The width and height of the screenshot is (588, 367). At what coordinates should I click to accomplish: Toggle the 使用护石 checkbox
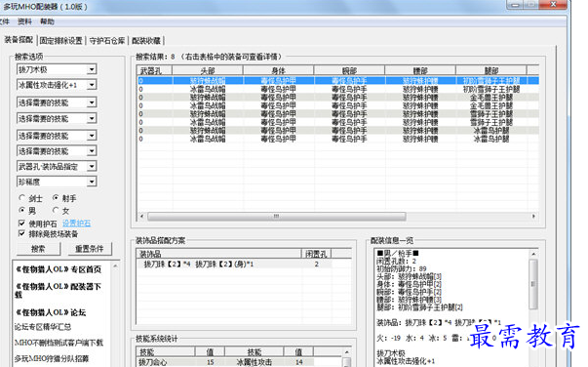coord(21,224)
